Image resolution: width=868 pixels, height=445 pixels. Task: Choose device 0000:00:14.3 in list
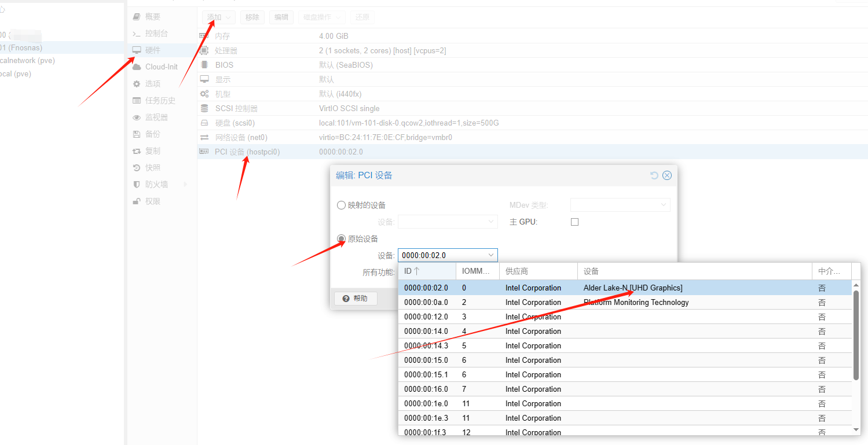pos(625,345)
